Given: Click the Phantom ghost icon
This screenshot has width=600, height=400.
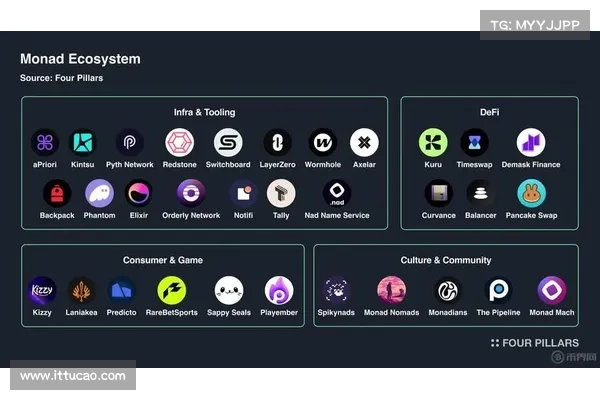Looking at the screenshot, I should point(99,193).
